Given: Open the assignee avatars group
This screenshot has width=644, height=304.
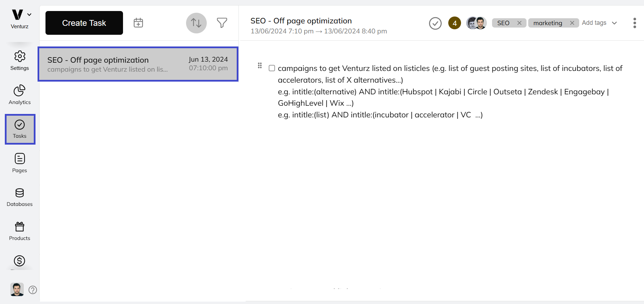Looking at the screenshot, I should (477, 23).
